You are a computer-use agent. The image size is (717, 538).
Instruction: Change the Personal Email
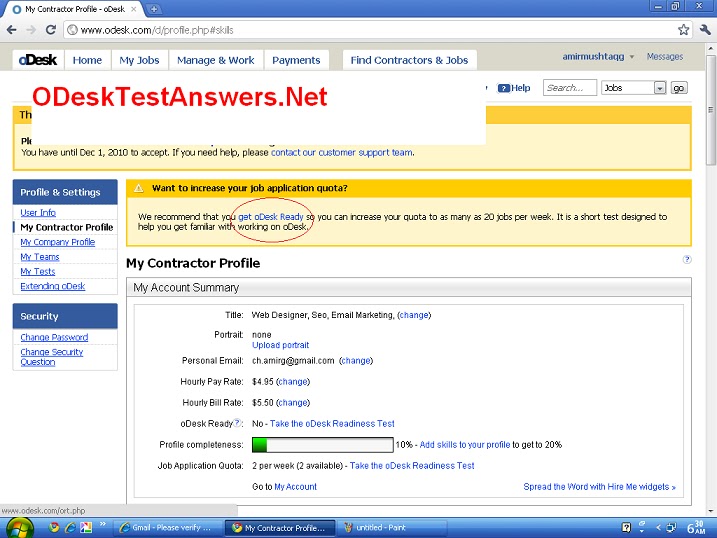[356, 361]
